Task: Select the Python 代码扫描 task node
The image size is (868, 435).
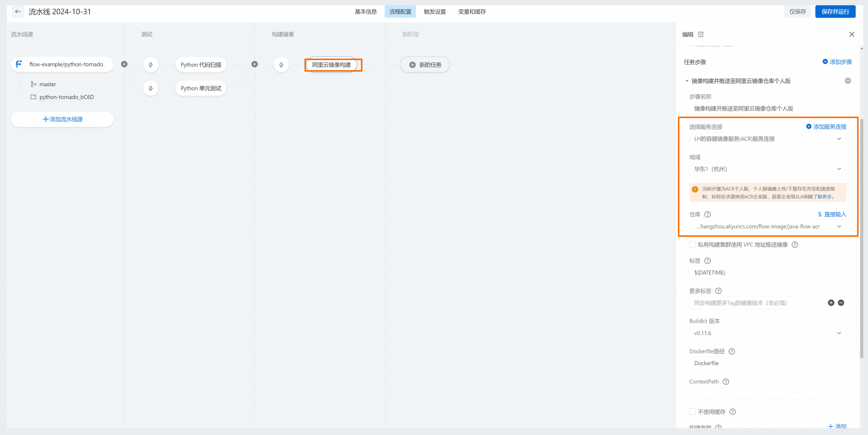Action: coord(201,65)
